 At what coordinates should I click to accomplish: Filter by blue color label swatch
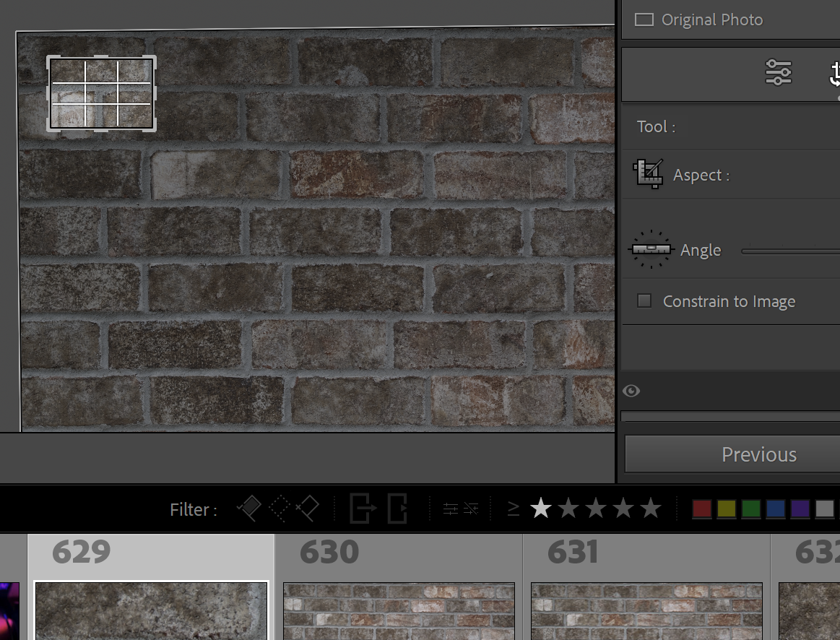(x=775, y=509)
